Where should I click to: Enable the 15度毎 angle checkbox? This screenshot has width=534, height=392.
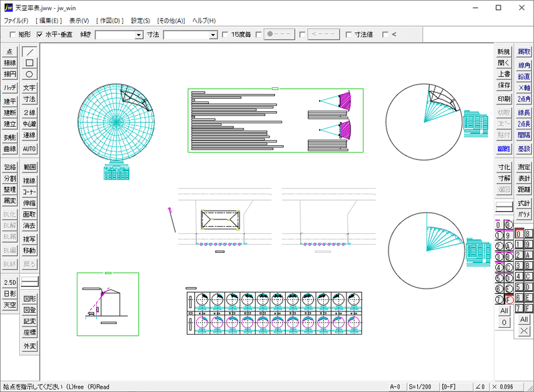[x=226, y=35]
